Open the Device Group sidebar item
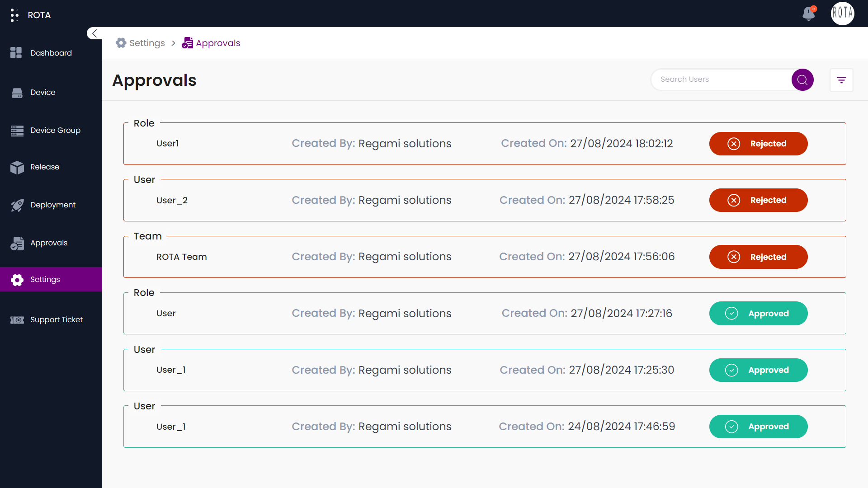868x488 pixels. pos(55,130)
